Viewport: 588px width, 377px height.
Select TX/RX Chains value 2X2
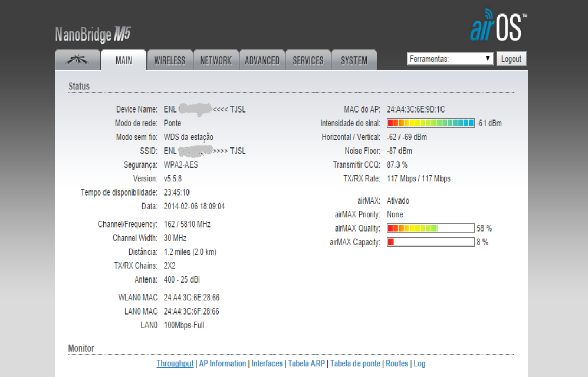tap(169, 266)
